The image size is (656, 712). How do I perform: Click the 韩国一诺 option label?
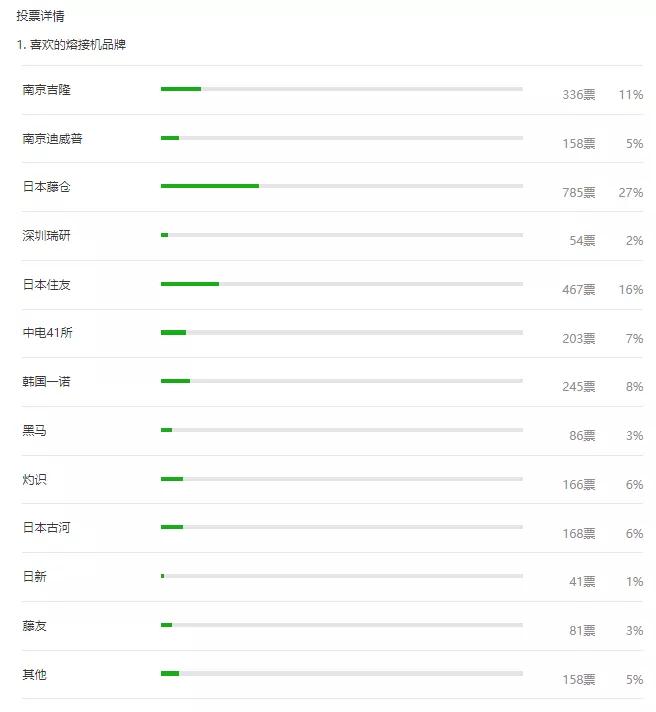(47, 382)
